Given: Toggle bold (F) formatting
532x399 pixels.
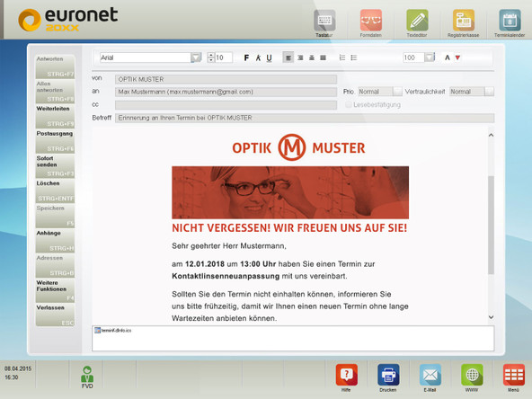Looking at the screenshot, I should click(246, 58).
